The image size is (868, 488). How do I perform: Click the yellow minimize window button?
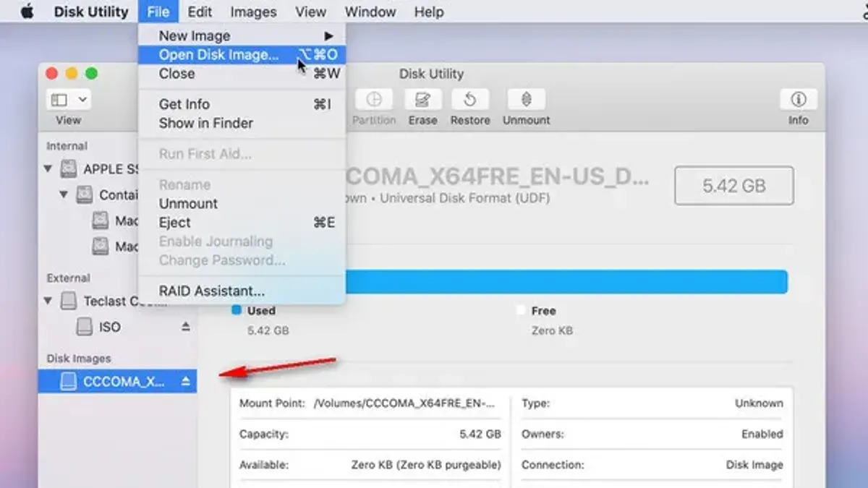pos(71,74)
